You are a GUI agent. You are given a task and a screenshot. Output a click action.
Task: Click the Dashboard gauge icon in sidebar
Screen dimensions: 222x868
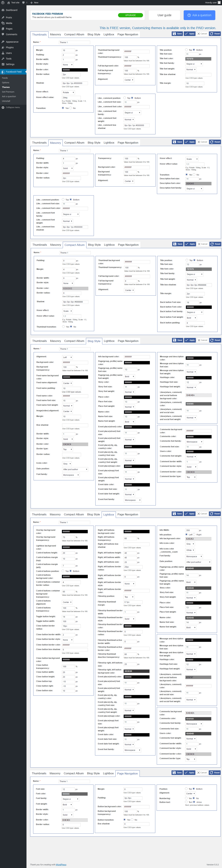(3, 10)
